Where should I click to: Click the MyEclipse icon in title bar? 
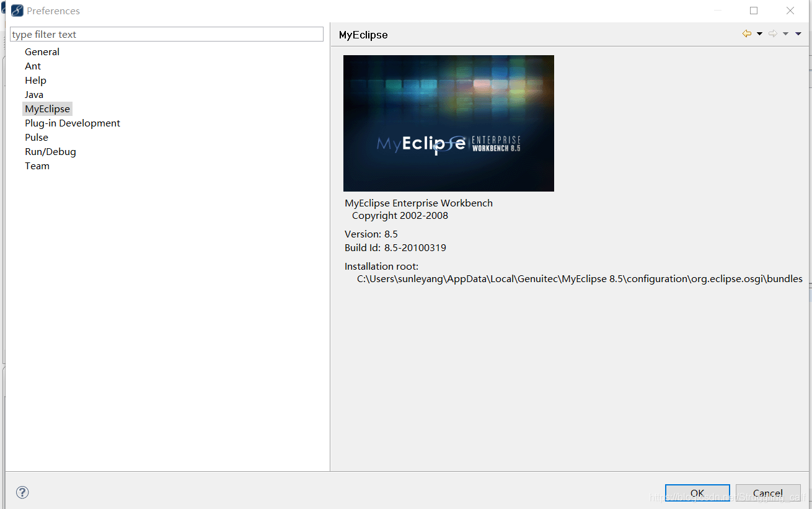pos(17,11)
